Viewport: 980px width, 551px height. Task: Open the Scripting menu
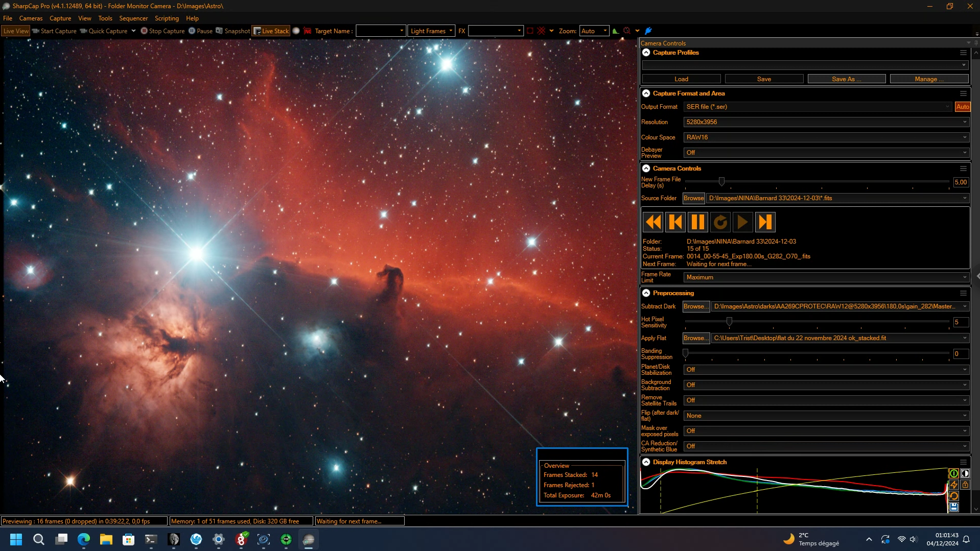[x=167, y=18]
